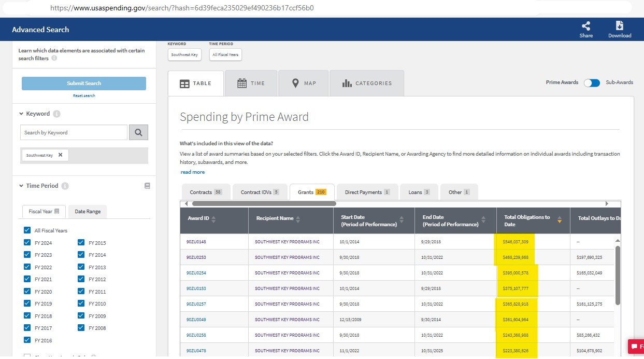
Task: Select the 12/15/2009 start date cell
Action: click(x=352, y=320)
